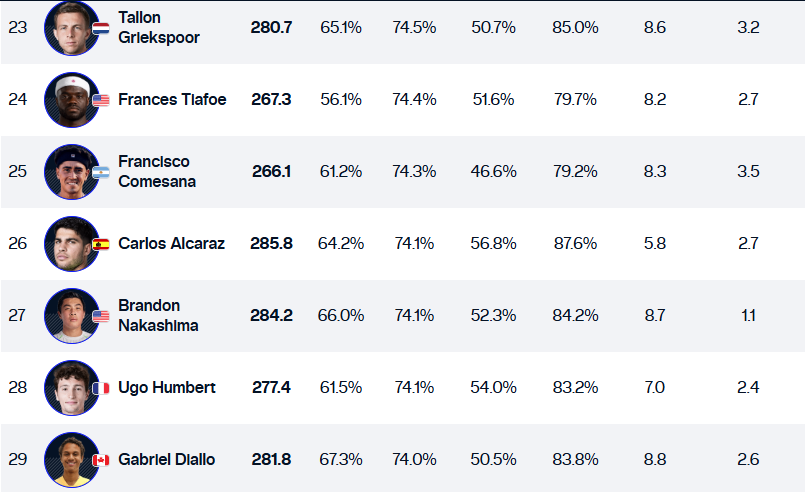805x492 pixels.
Task: Open Frances Tiafoe's player page
Action: [x=172, y=99]
